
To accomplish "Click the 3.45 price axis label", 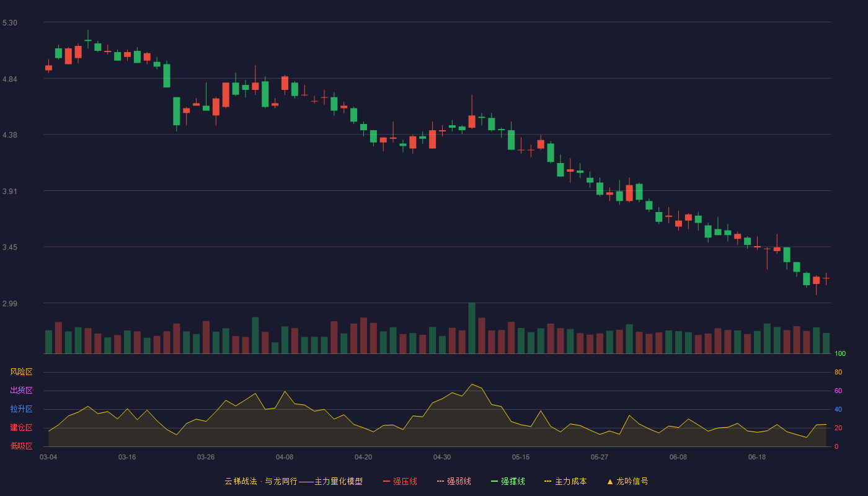I will pos(10,247).
